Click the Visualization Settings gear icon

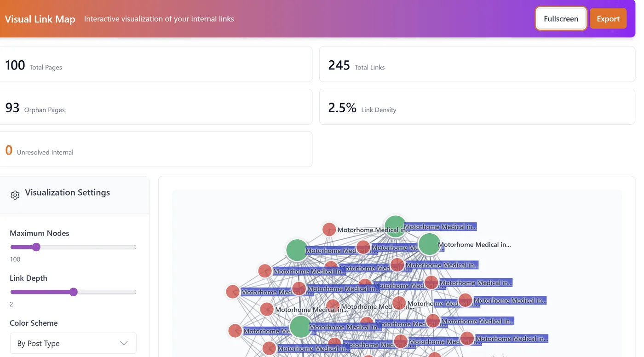click(15, 195)
